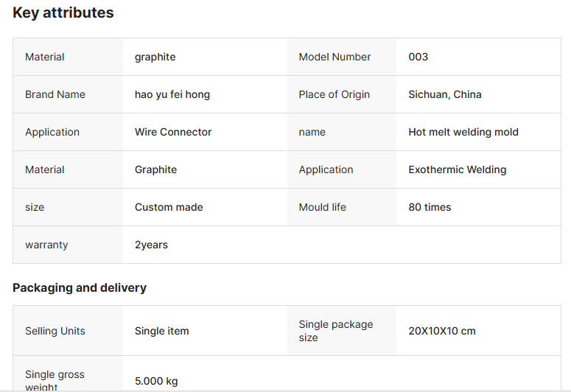Select the Selling Units label
The image size is (571, 392).
point(55,331)
